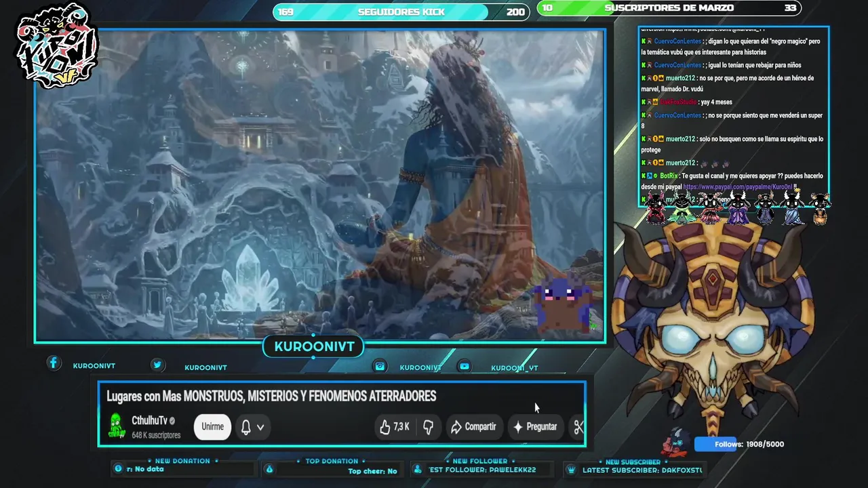Click the CthulhuTv channel name

pos(149,421)
